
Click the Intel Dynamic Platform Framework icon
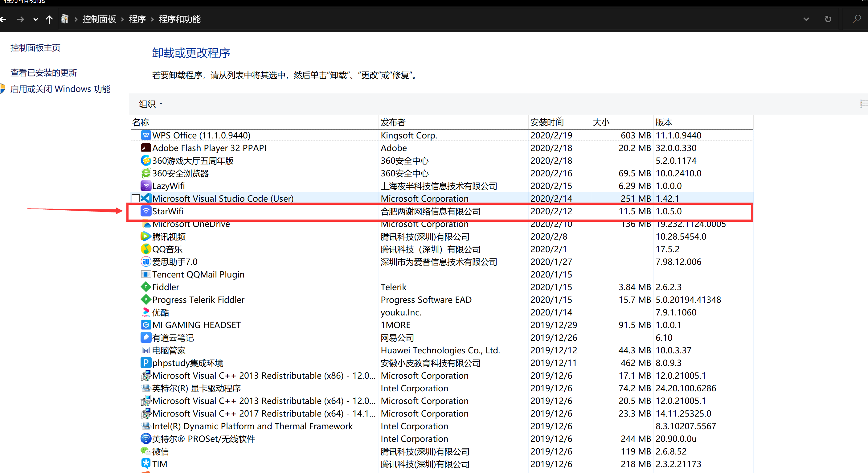click(145, 426)
